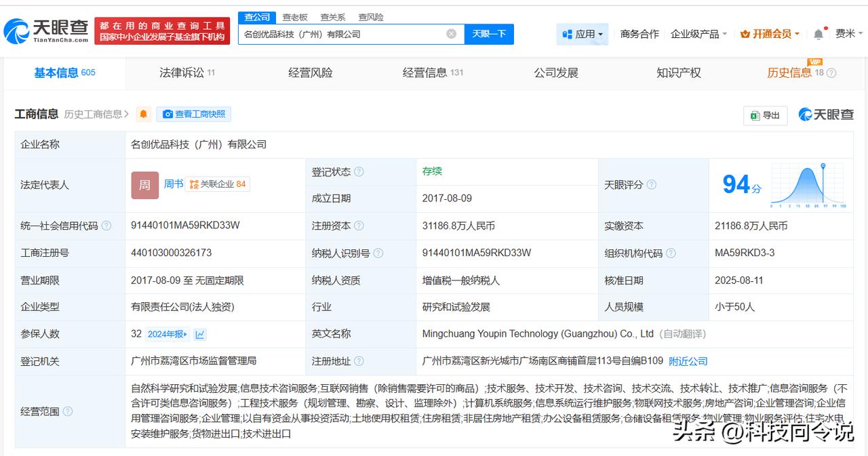
Task: Click help icon next to 注册地址
Action: point(359,362)
